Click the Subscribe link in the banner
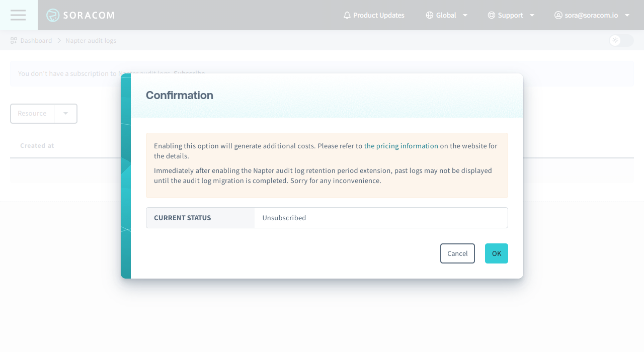The width and height of the screenshot is (644, 352). (189, 73)
